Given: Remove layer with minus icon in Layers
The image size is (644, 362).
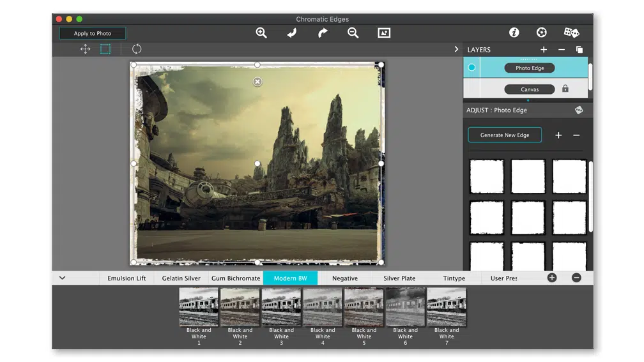Looking at the screenshot, I should (x=562, y=50).
